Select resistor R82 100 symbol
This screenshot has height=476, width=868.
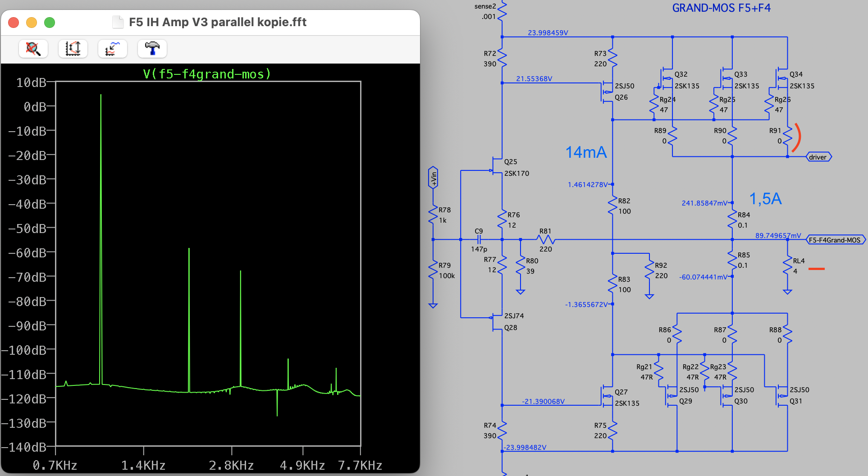click(612, 206)
